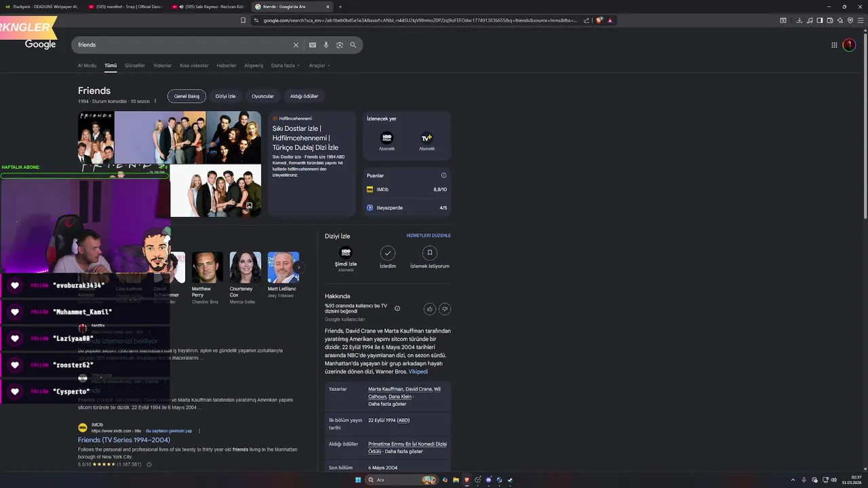Open browser downloads icon
Viewport: 868px width, 488px height.
click(x=799, y=20)
